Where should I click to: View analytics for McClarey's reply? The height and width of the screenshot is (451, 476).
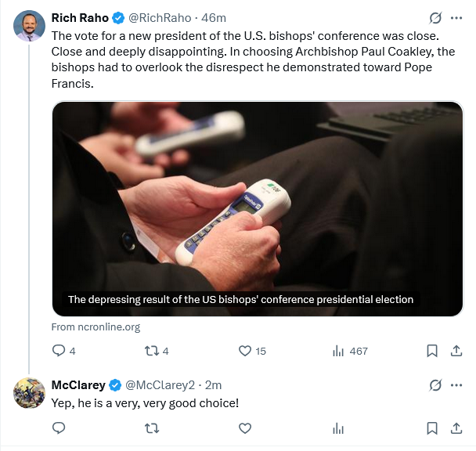click(338, 428)
